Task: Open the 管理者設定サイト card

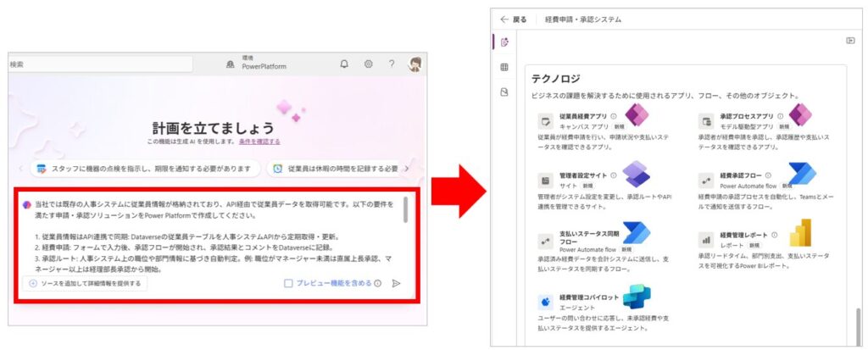Action: [607, 192]
